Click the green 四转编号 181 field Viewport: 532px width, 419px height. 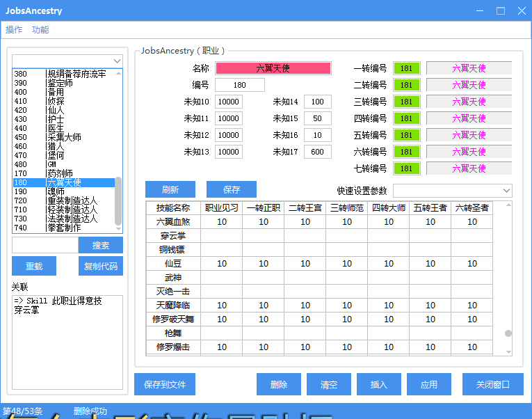(x=406, y=118)
